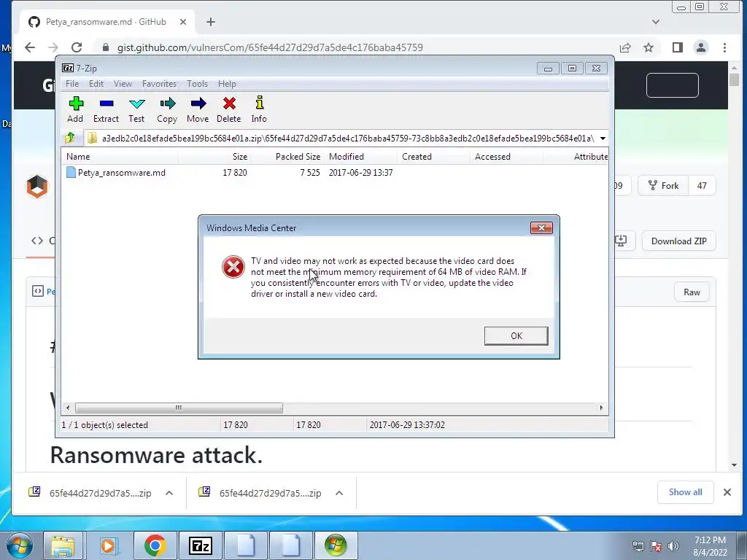Switch to 7-Zip in the taskbar
747x560 pixels.
[200, 545]
